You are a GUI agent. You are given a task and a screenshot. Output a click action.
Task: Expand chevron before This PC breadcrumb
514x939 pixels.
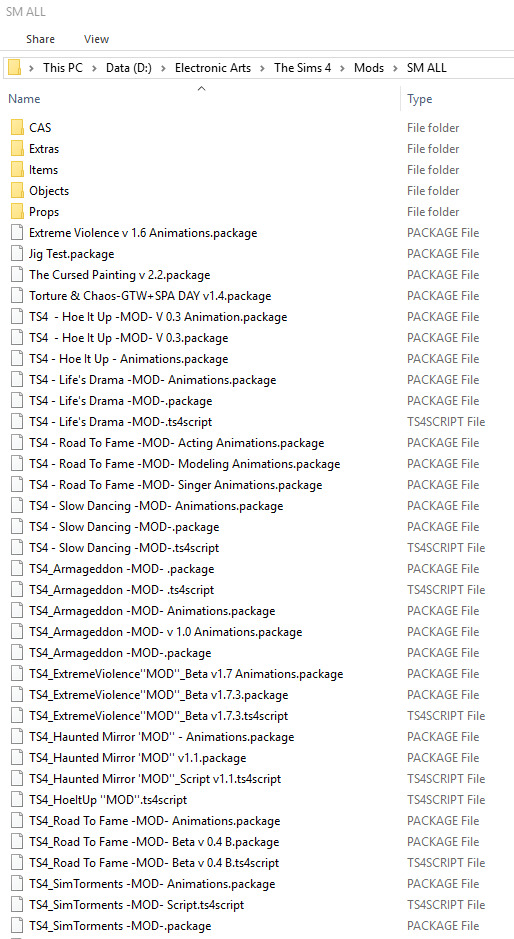click(32, 68)
